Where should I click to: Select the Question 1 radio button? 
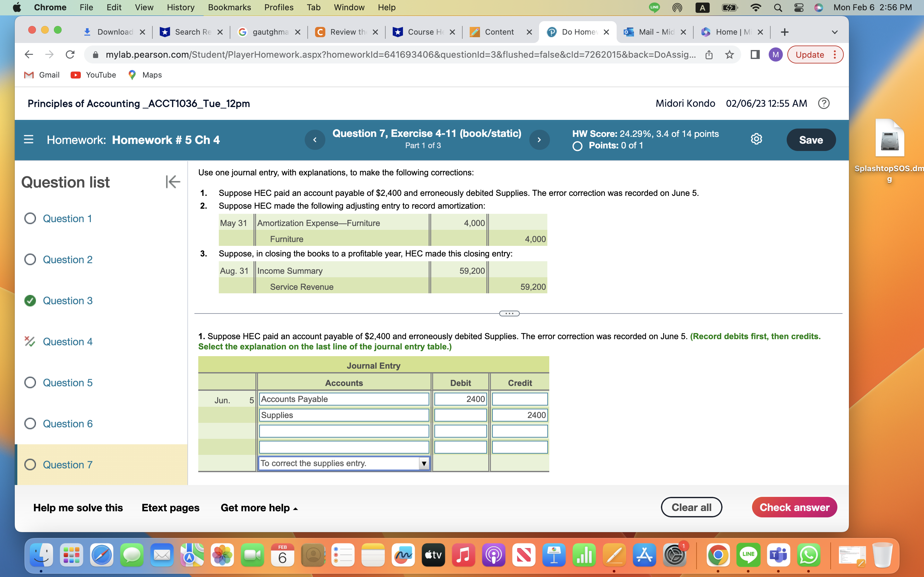pos(30,218)
